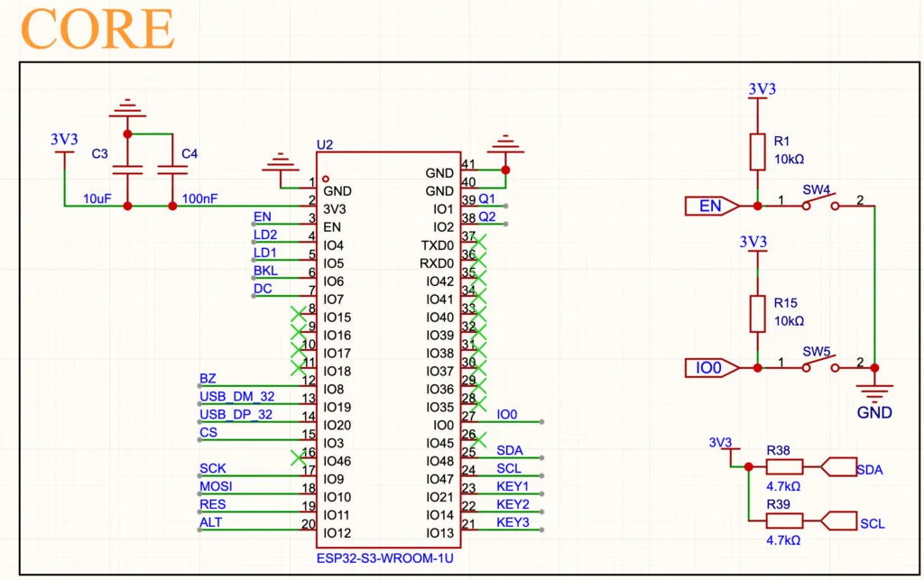Viewport: 924px width, 580px height.
Task: Click the CORE sheet title
Action: pos(97,30)
